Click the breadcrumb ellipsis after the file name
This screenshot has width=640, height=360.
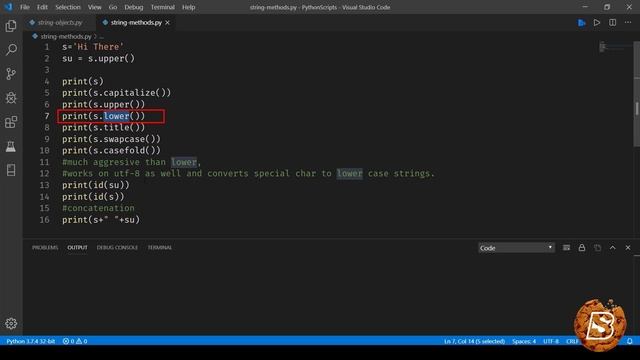click(102, 37)
